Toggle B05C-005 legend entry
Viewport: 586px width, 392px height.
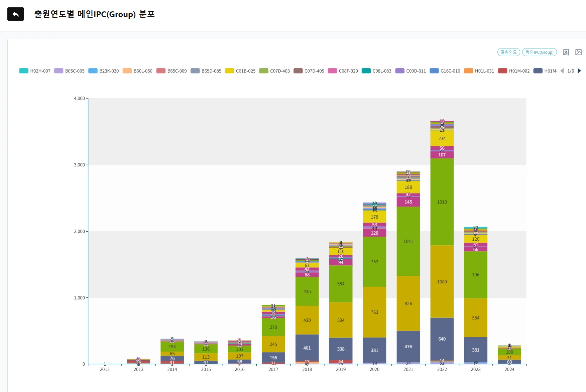pyautogui.click(x=70, y=71)
